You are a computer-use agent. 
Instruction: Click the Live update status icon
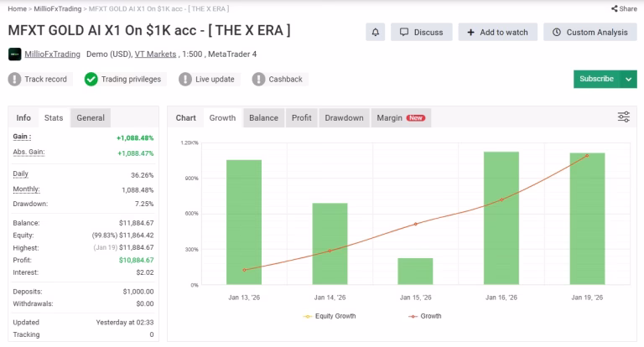coord(184,80)
